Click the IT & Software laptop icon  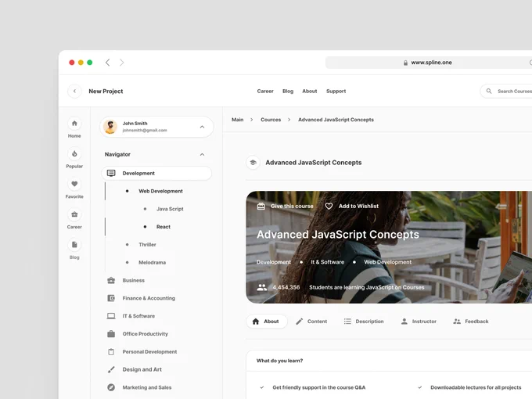[x=111, y=316]
